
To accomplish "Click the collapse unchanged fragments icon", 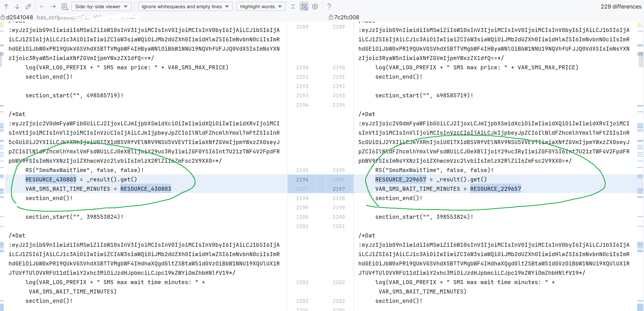I will click(x=293, y=6).
